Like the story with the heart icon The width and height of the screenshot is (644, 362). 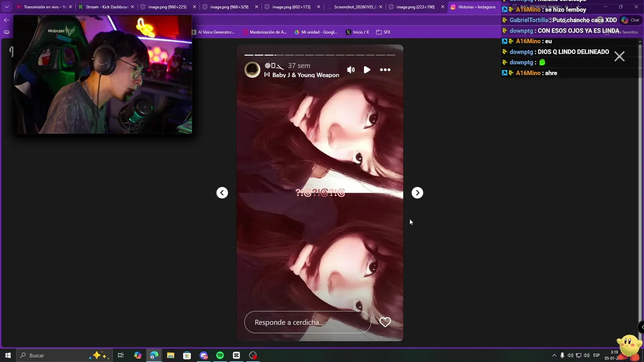coord(385,322)
